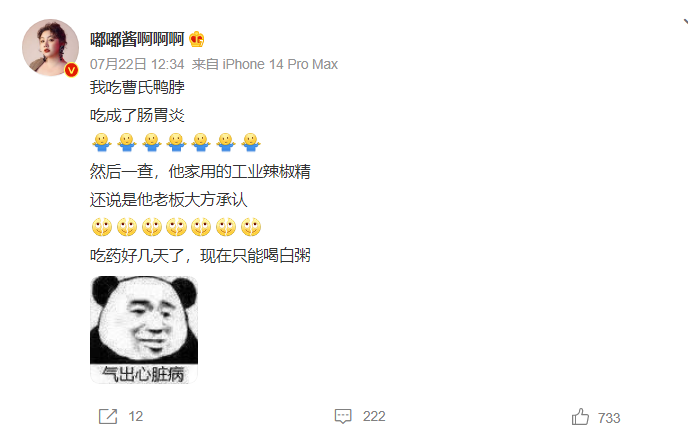Click the like count 733
The width and height of the screenshot is (688, 435).
click(609, 418)
